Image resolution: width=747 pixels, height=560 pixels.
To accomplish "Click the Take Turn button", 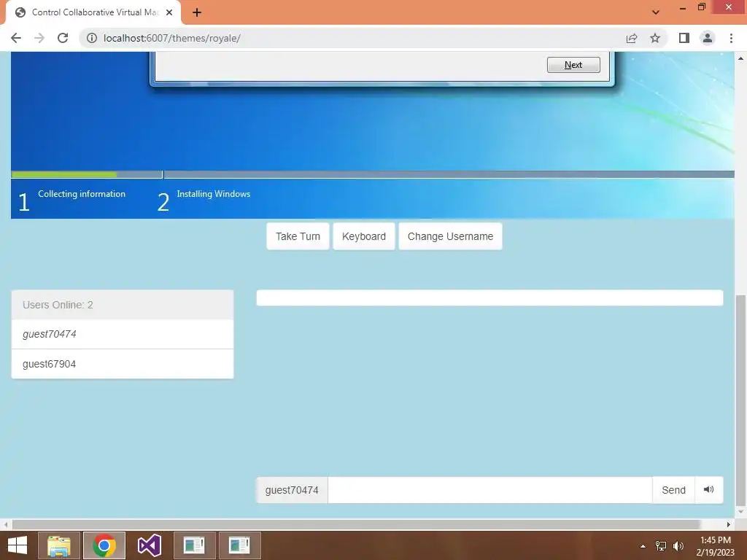I will point(298,236).
